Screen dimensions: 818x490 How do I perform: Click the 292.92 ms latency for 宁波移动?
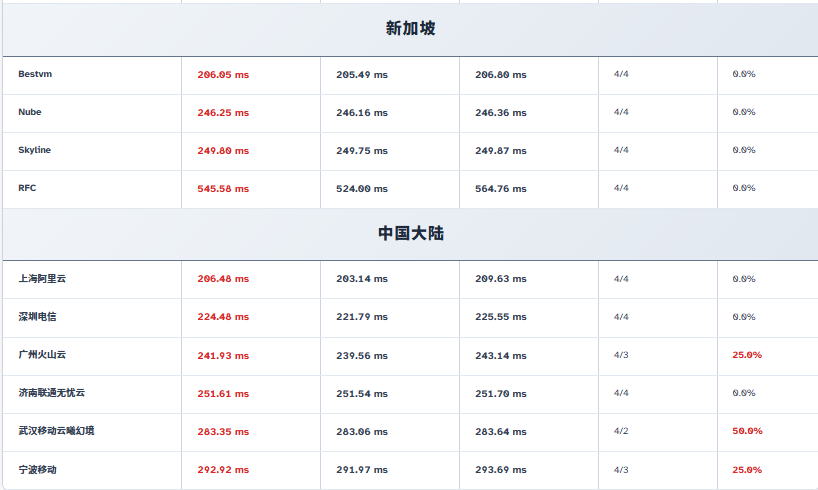(223, 469)
